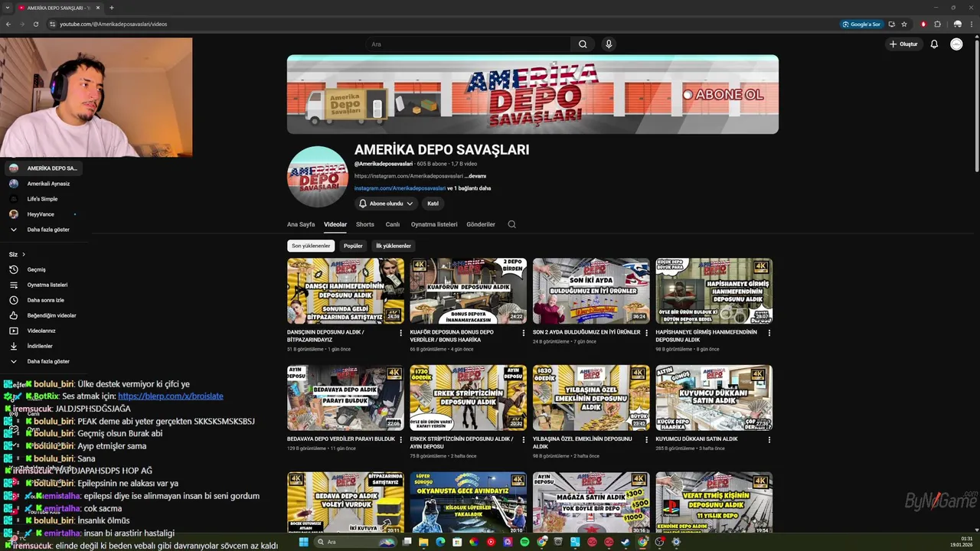Click inside the YouTube Ara search field
Screen dimensions: 980x551
point(469,44)
